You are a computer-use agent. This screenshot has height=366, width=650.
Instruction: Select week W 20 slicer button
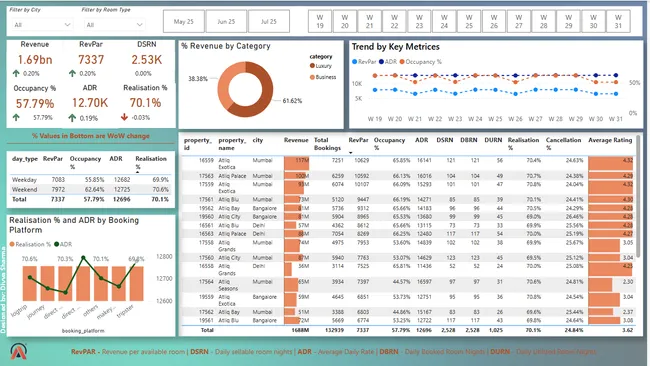[x=345, y=22]
